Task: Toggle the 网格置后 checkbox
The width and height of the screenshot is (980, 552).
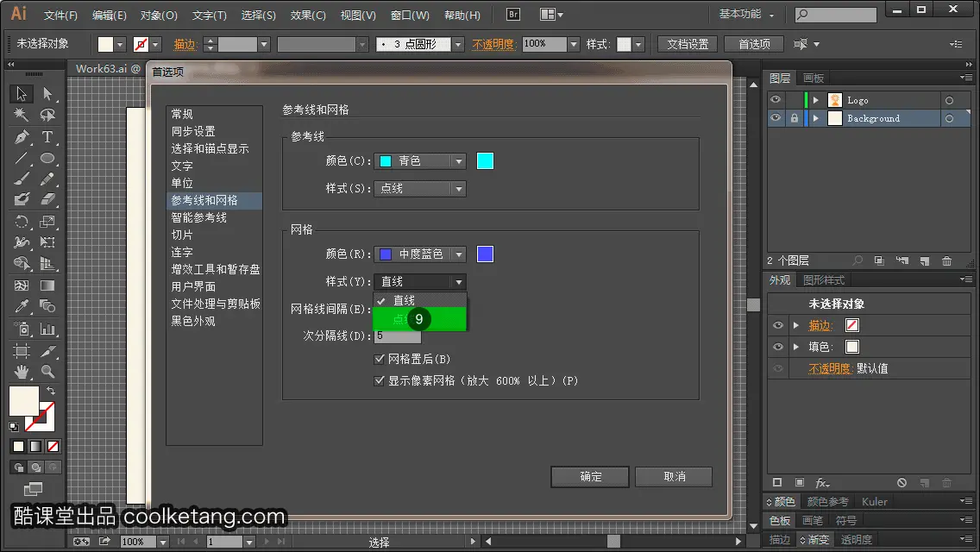Action: click(379, 359)
